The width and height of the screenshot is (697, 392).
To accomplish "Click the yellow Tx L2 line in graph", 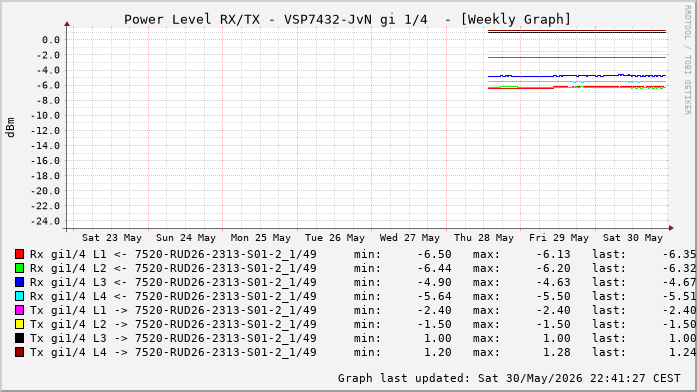I will click(x=577, y=52).
